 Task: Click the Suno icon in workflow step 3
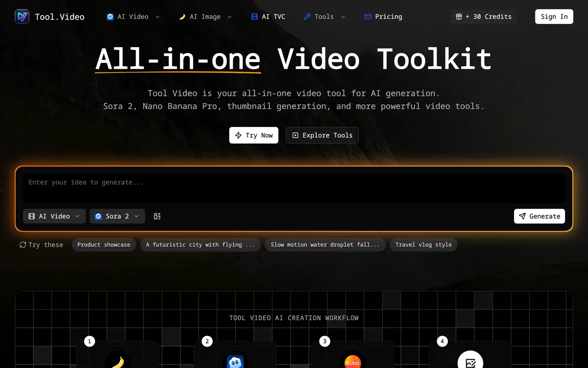point(353,361)
